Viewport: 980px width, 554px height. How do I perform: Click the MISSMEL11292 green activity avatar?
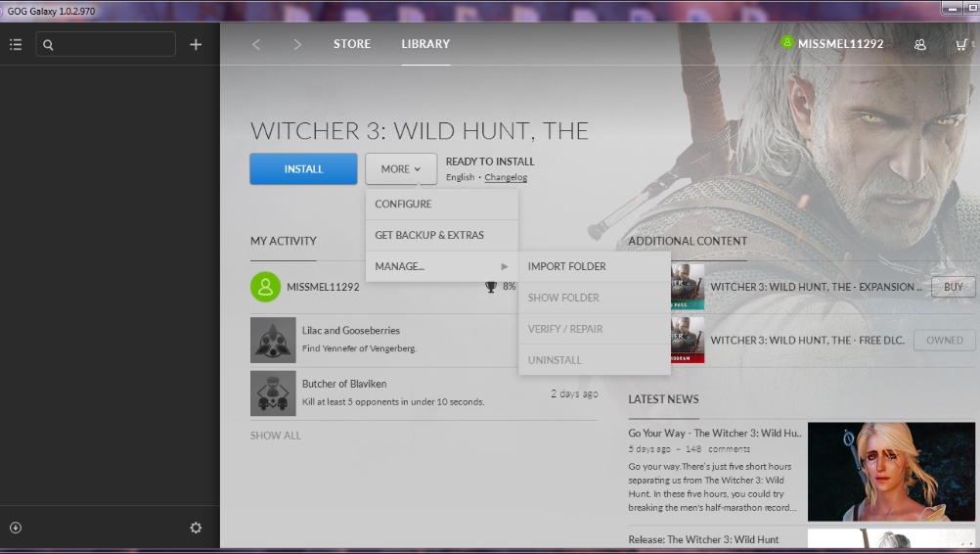point(266,287)
